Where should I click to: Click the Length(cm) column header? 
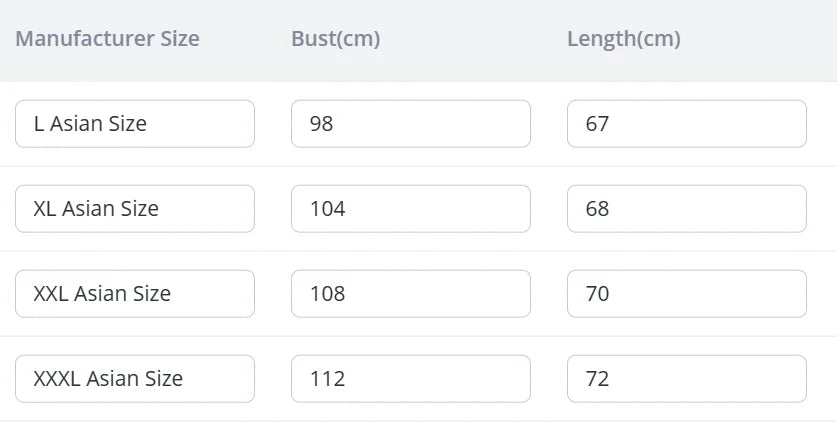(x=624, y=39)
